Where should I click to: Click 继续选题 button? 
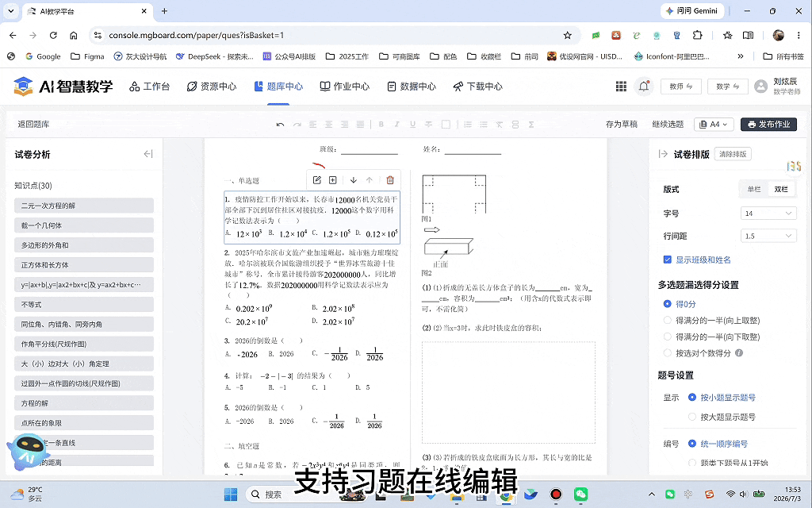click(x=668, y=125)
